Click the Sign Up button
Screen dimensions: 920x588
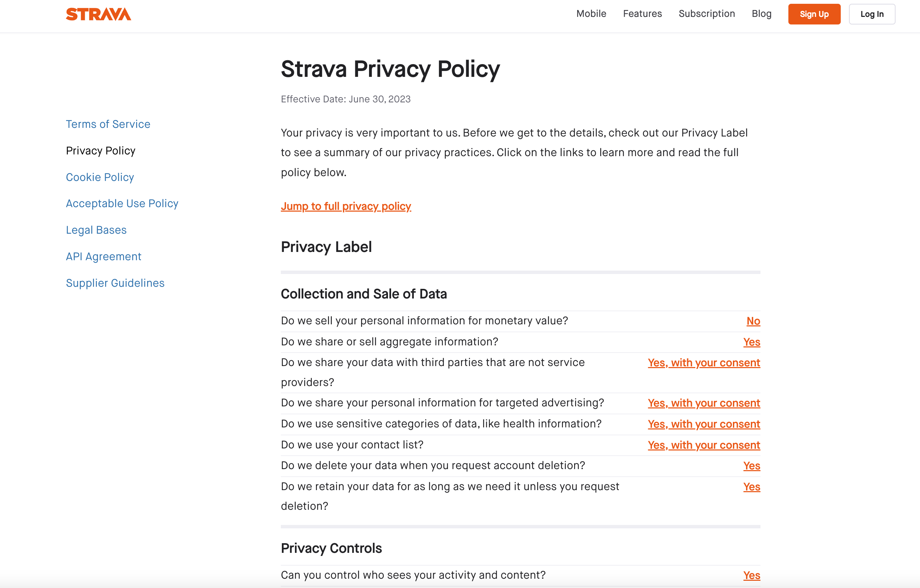tap(814, 14)
